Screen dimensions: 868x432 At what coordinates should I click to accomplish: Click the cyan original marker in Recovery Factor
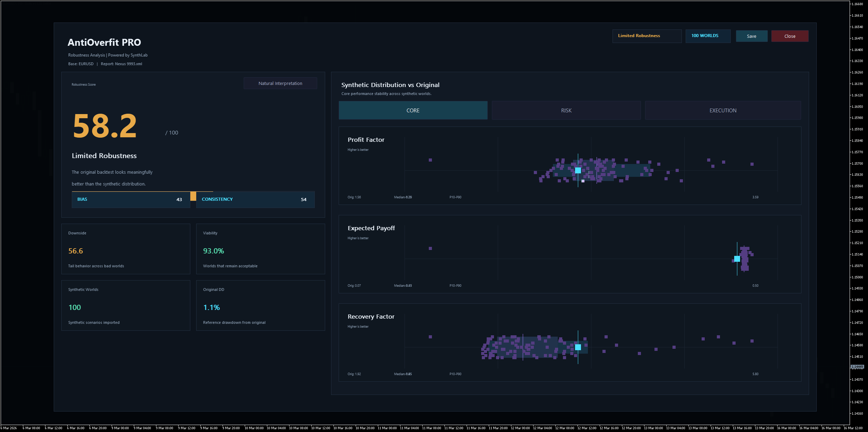(x=578, y=347)
